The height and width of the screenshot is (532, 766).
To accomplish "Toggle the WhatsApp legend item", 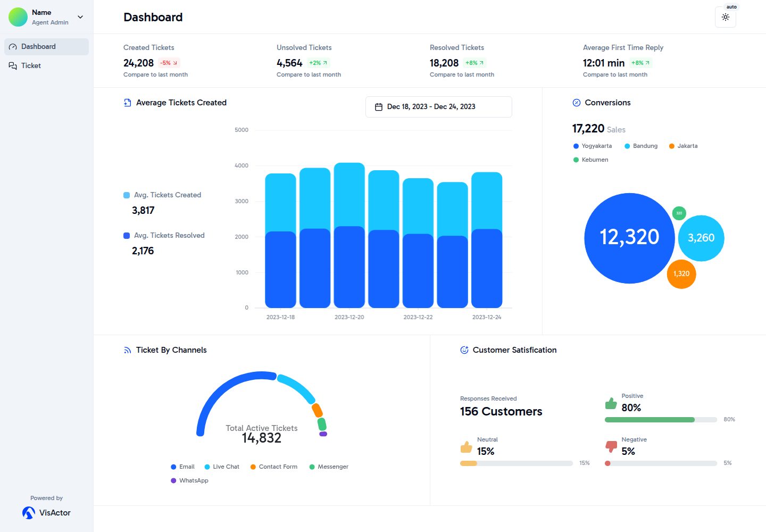I will (x=189, y=480).
